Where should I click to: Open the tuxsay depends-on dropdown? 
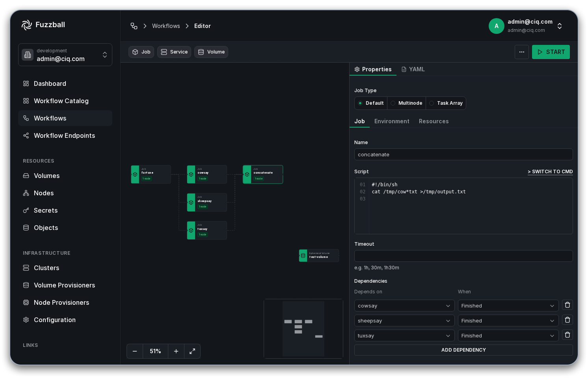click(404, 336)
